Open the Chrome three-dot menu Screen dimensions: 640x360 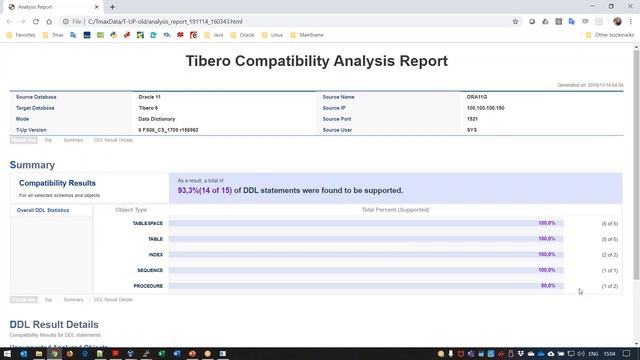coord(631,22)
